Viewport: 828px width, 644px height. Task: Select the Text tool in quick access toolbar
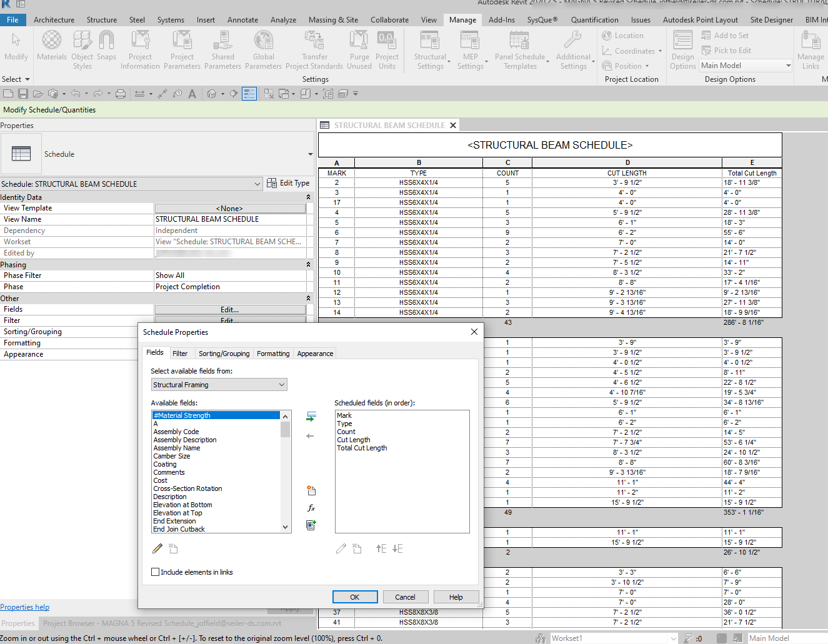pyautogui.click(x=192, y=94)
